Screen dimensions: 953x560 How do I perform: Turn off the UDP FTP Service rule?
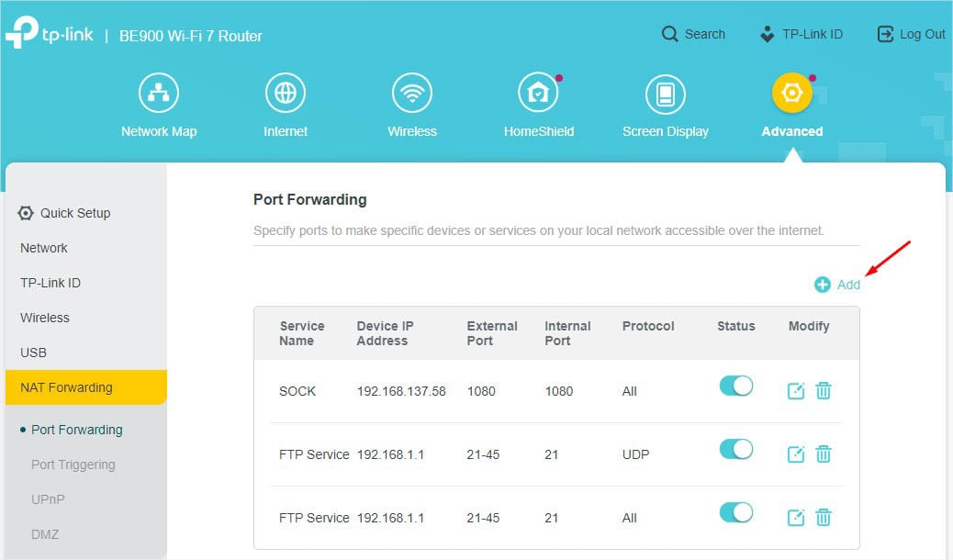coord(735,449)
